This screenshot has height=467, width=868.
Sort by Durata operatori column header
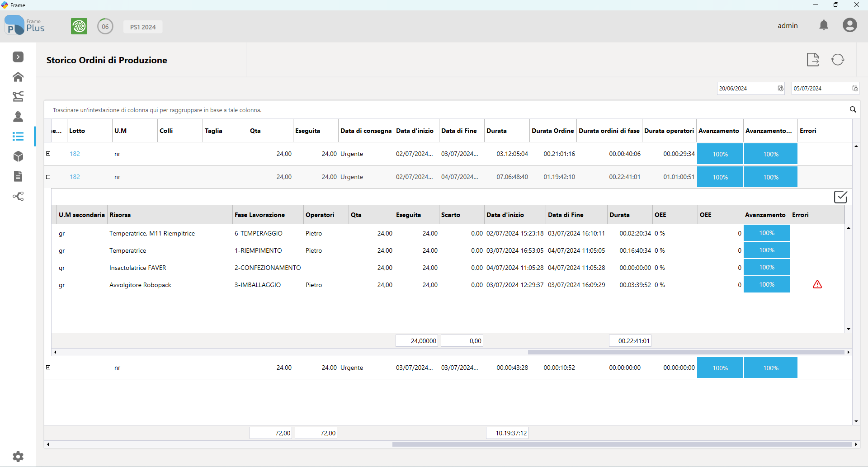tap(669, 131)
